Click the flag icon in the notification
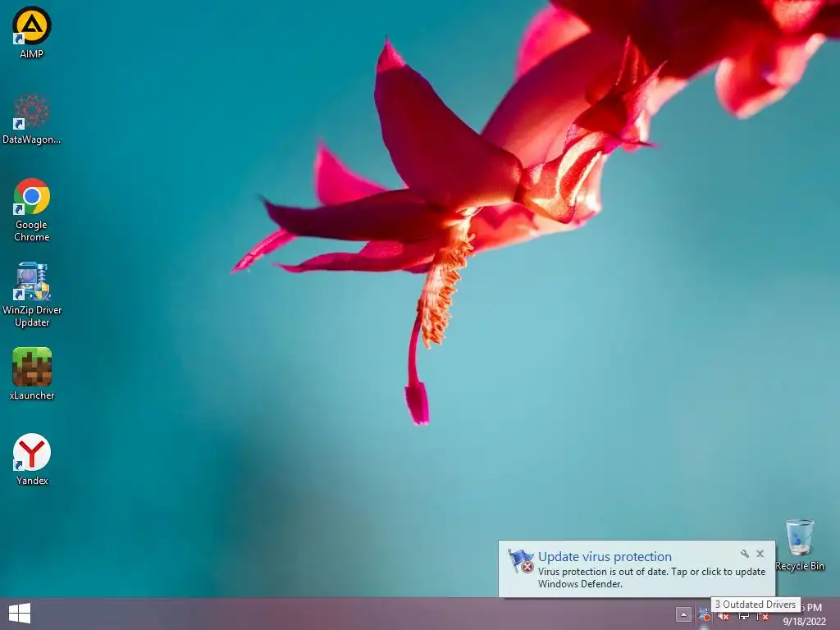Viewport: 840px width, 630px height. tap(520, 561)
